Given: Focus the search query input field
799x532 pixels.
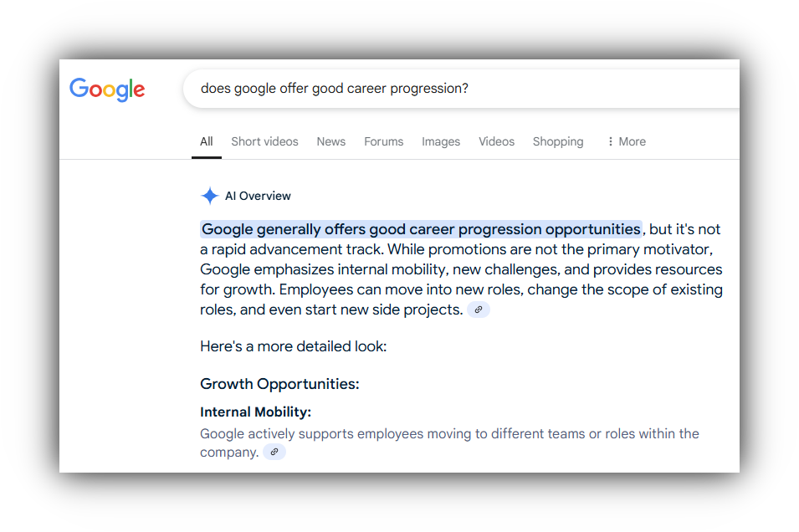Looking at the screenshot, I should coord(460,89).
